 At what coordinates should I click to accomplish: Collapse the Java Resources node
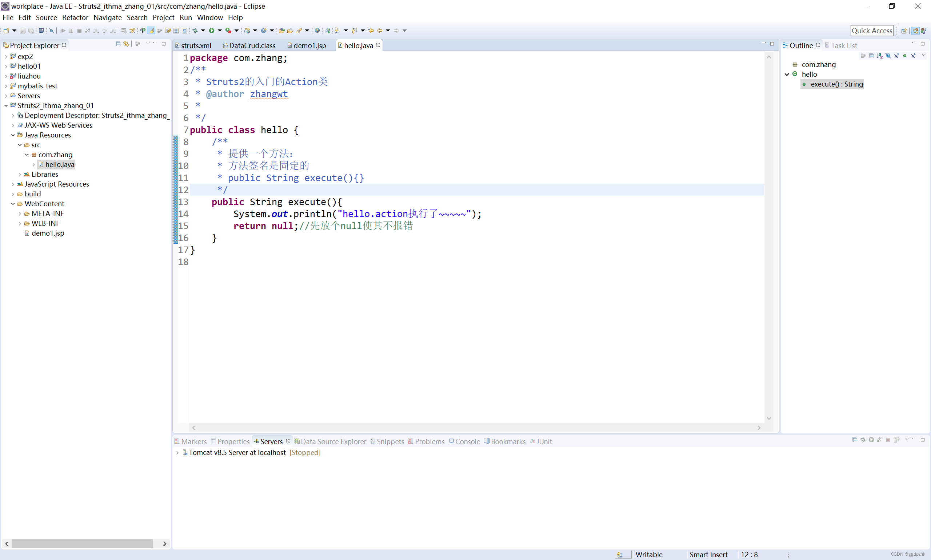point(13,135)
